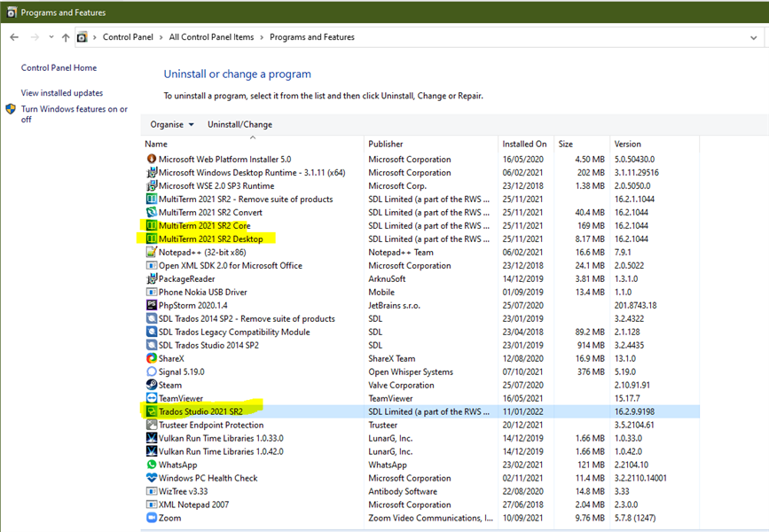Image resolution: width=769 pixels, height=532 pixels.
Task: Click the SDL Trados Studio 2014 SP2 icon
Action: pos(152,345)
